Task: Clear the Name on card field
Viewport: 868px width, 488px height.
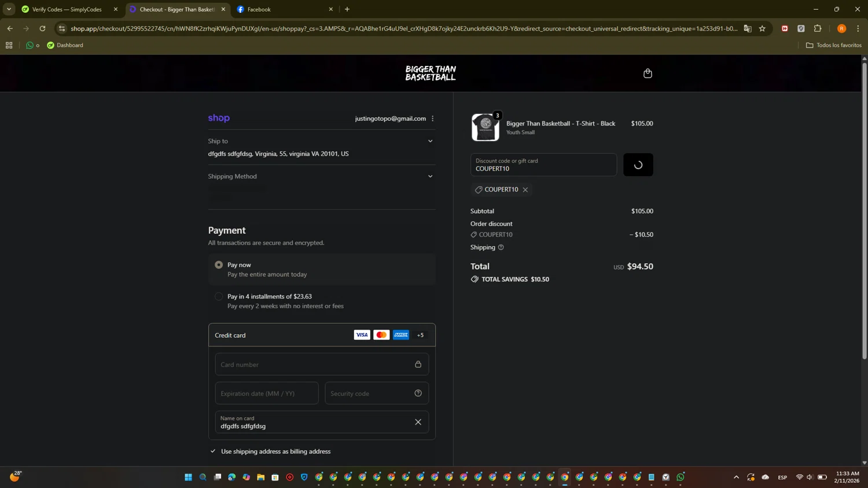Action: tap(418, 422)
